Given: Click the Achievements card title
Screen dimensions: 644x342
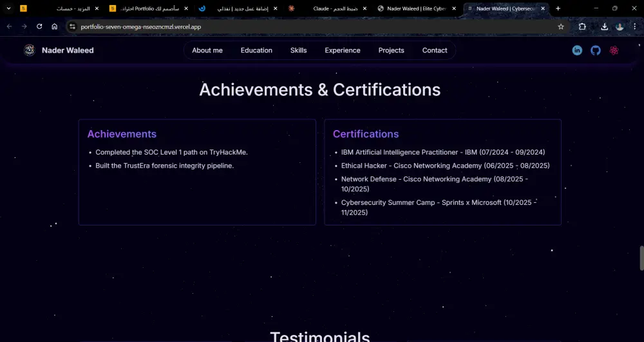Looking at the screenshot, I should click(122, 134).
